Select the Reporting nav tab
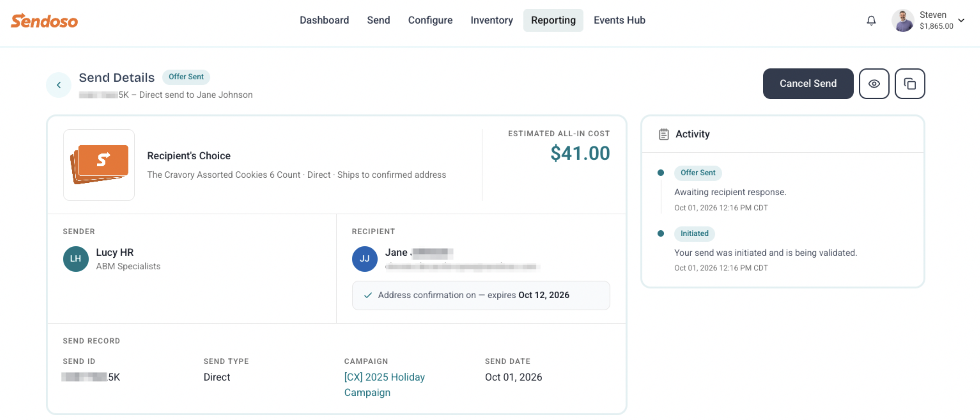980x420 pixels. pos(553,20)
